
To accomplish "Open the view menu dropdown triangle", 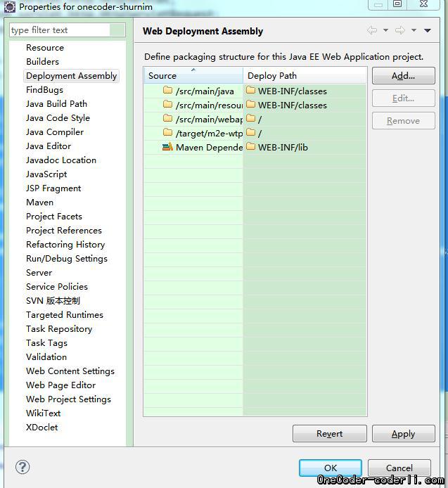I will pos(428,31).
